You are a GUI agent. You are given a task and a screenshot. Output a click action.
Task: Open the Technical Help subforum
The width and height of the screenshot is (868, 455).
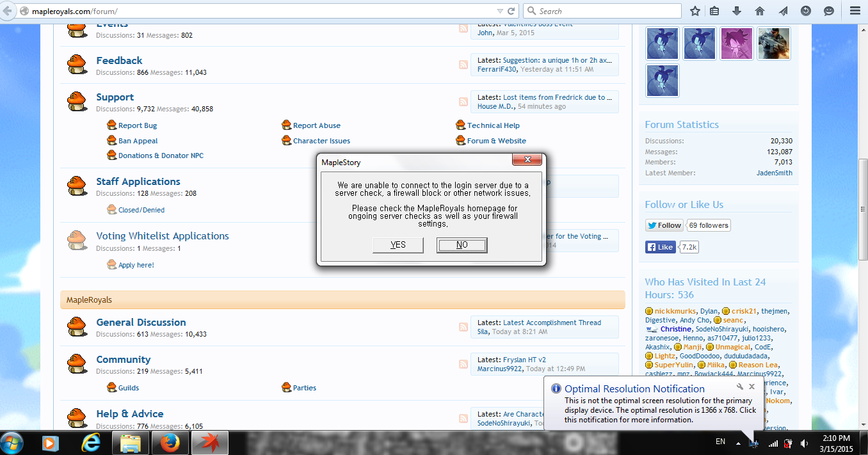point(493,125)
